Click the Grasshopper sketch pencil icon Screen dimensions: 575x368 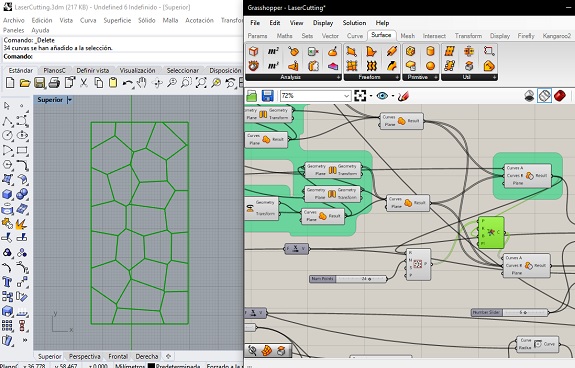(403, 96)
